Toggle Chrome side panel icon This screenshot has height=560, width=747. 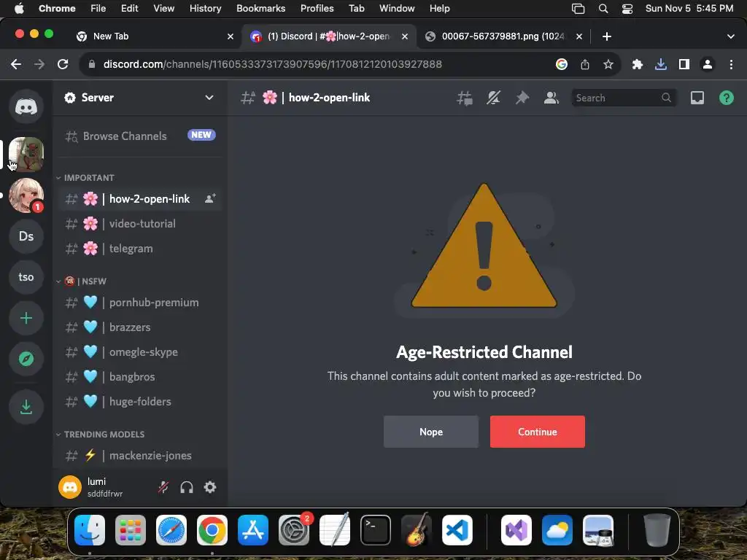(684, 64)
